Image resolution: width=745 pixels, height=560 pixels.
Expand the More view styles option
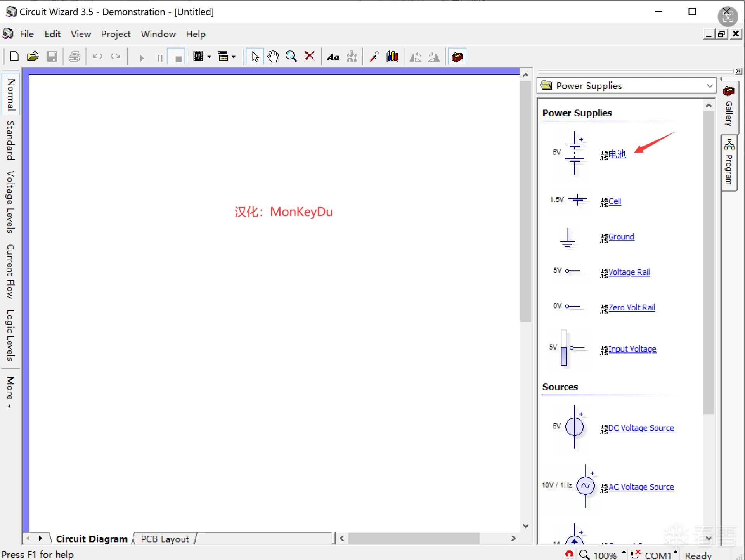pos(10,391)
